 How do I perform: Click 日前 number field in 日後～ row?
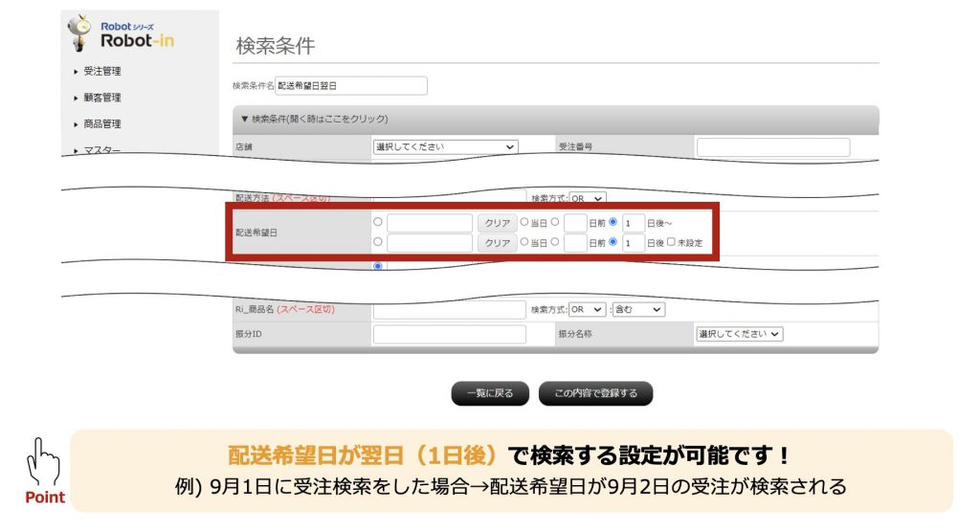click(x=575, y=223)
